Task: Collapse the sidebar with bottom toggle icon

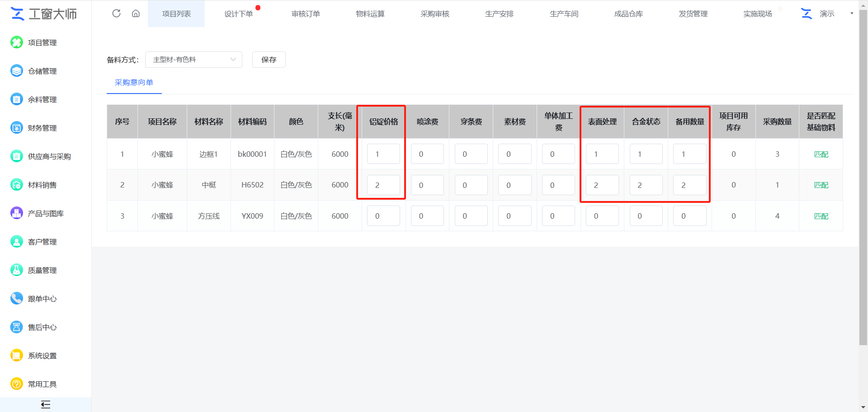Action: (45, 404)
